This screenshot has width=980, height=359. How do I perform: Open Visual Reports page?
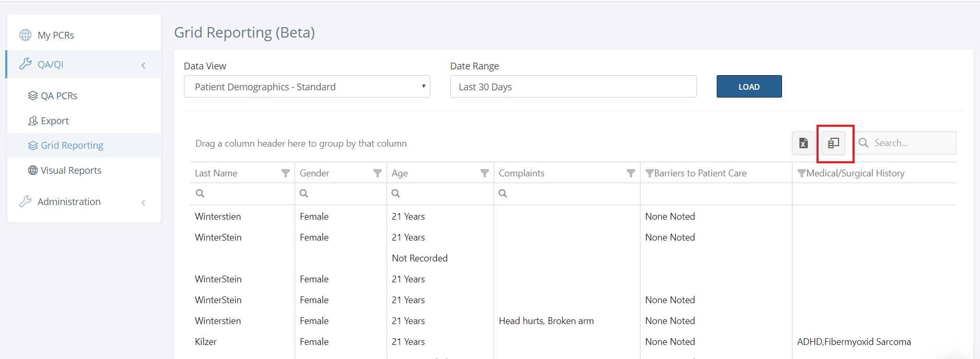(x=71, y=171)
